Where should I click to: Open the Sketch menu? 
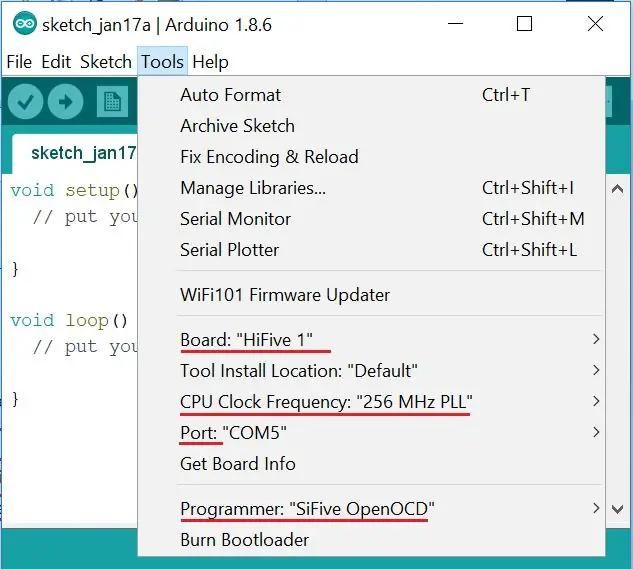(x=106, y=62)
